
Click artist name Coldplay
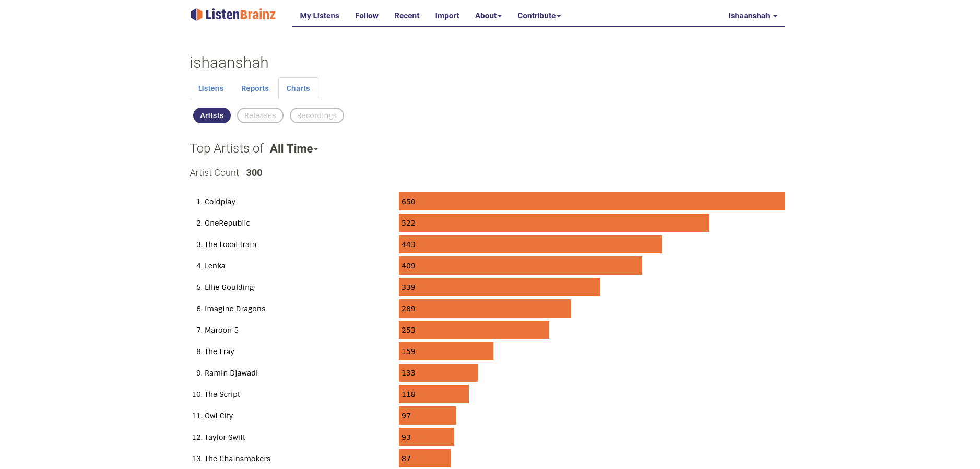(x=220, y=202)
